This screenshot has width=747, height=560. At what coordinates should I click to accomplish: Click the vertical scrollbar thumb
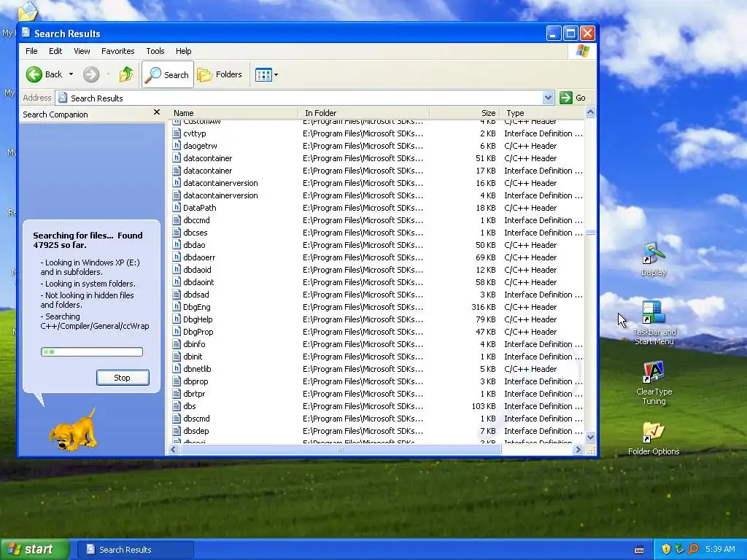(x=590, y=233)
